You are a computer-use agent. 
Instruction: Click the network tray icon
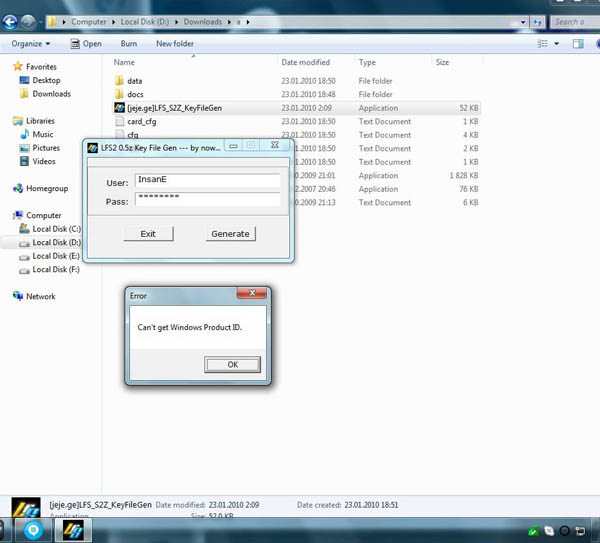(x=580, y=531)
